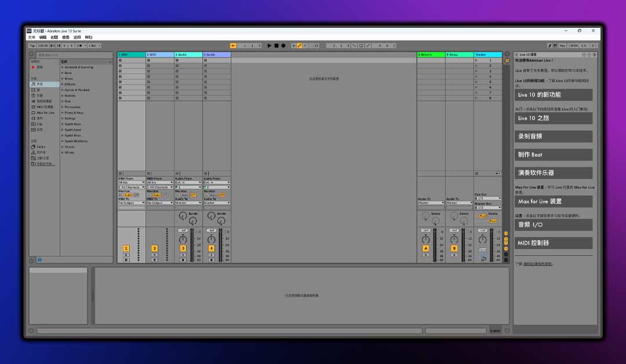Screen dimensions: 626x364
Task: Toggle track 4 activator button
Action: pos(212,248)
